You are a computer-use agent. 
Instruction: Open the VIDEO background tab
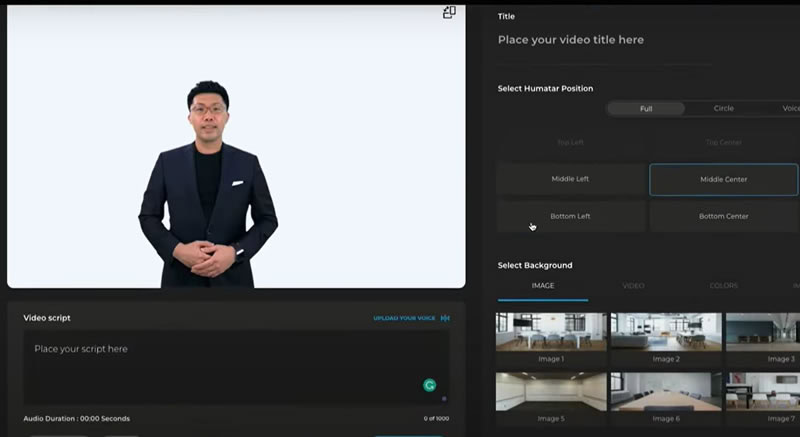(x=633, y=286)
